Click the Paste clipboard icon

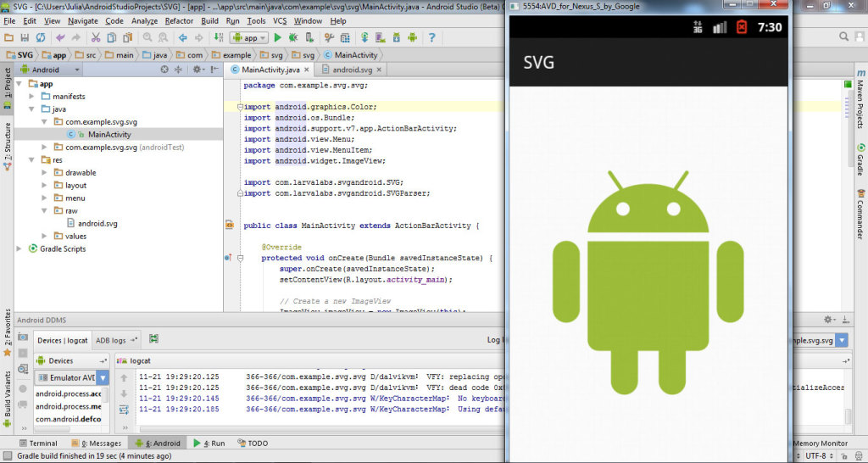(x=127, y=37)
